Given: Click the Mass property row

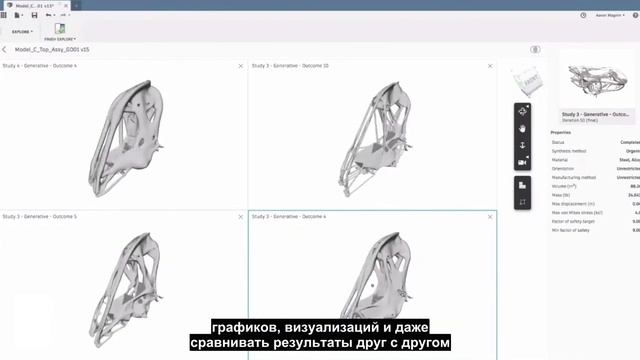Looking at the screenshot, I should 595,195.
